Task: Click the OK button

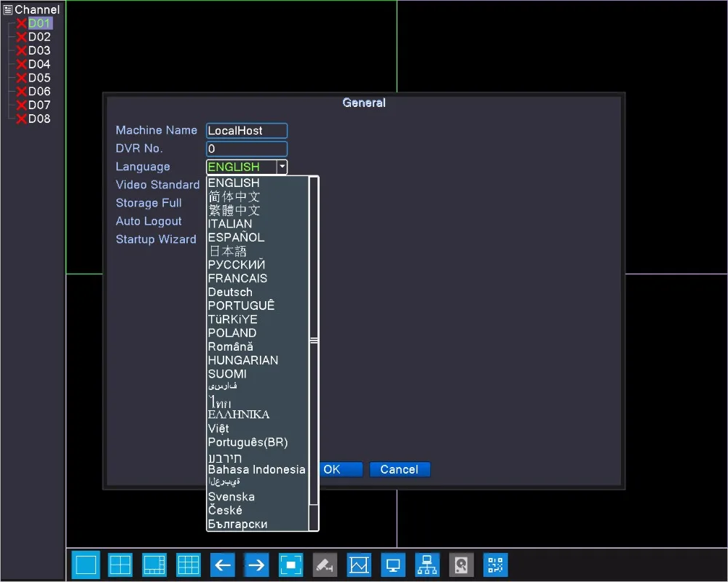Action: (x=340, y=470)
